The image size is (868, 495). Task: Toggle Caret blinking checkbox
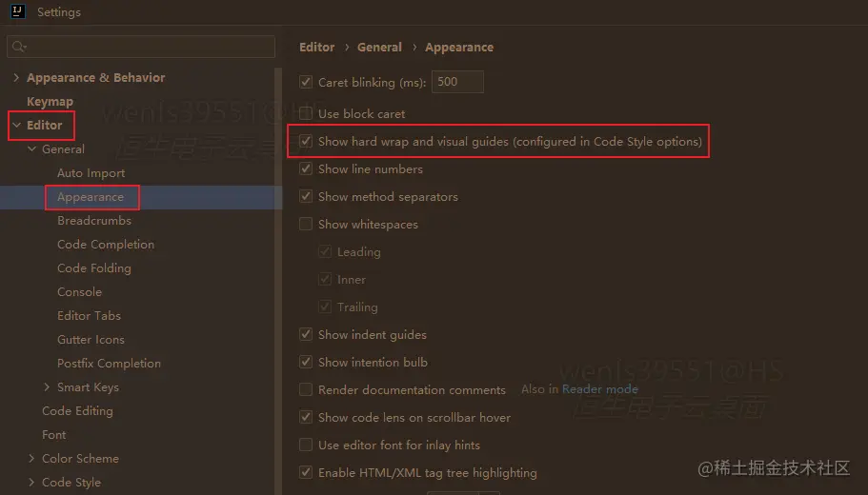tap(306, 82)
